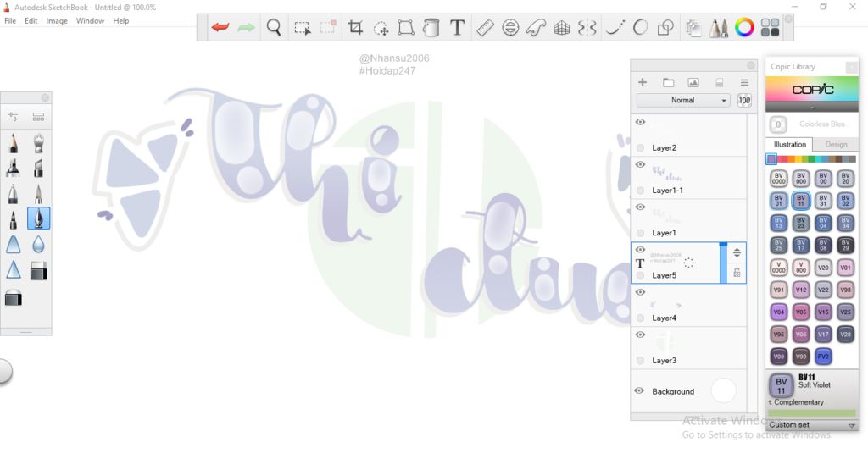
Task: Hide the Background layer
Action: click(639, 390)
